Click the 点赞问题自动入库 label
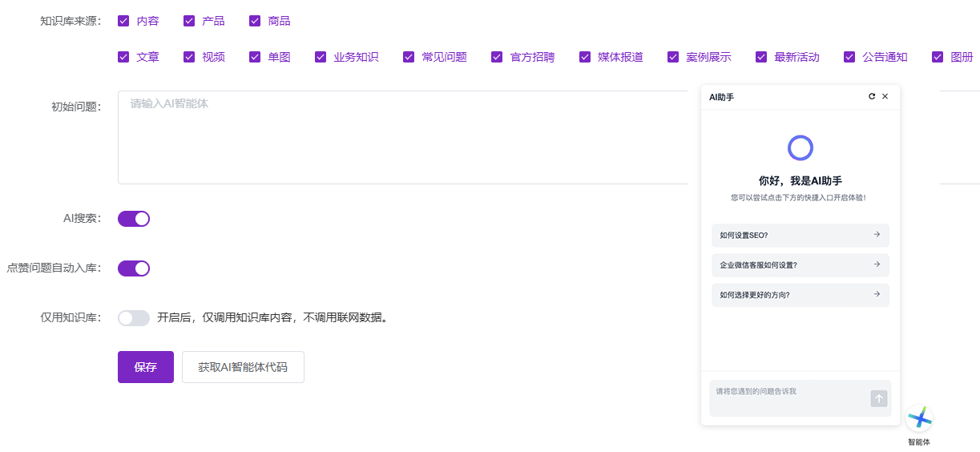980x452 pixels. (54, 268)
